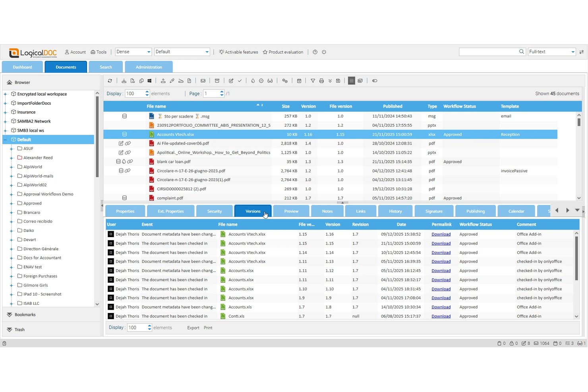Expand the ImportFolderDocs tree node
This screenshot has width=588, height=392.
pyautogui.click(x=6, y=103)
